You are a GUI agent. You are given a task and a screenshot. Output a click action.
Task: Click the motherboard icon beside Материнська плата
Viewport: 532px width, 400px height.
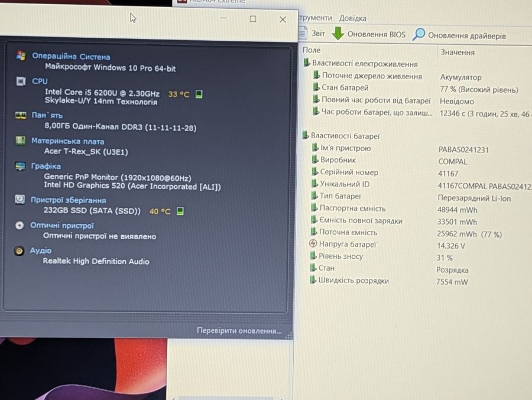pos(20,141)
